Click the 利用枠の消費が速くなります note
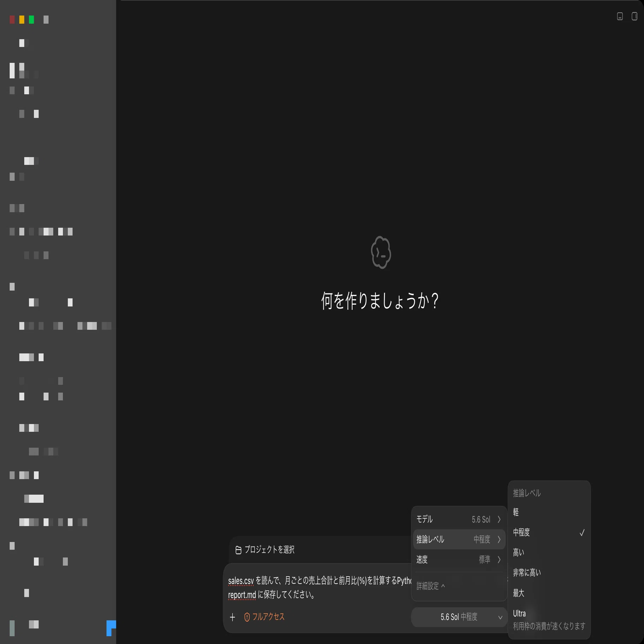This screenshot has width=644, height=644. pyautogui.click(x=549, y=626)
